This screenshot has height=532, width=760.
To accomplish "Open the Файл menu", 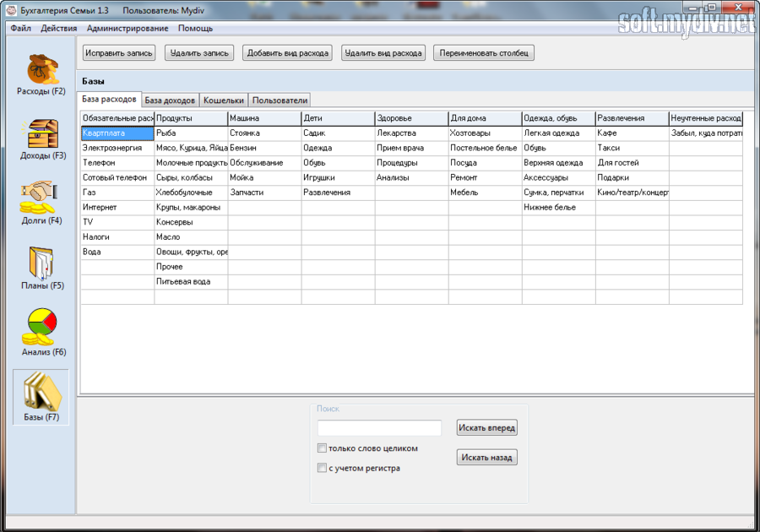I will [x=21, y=28].
